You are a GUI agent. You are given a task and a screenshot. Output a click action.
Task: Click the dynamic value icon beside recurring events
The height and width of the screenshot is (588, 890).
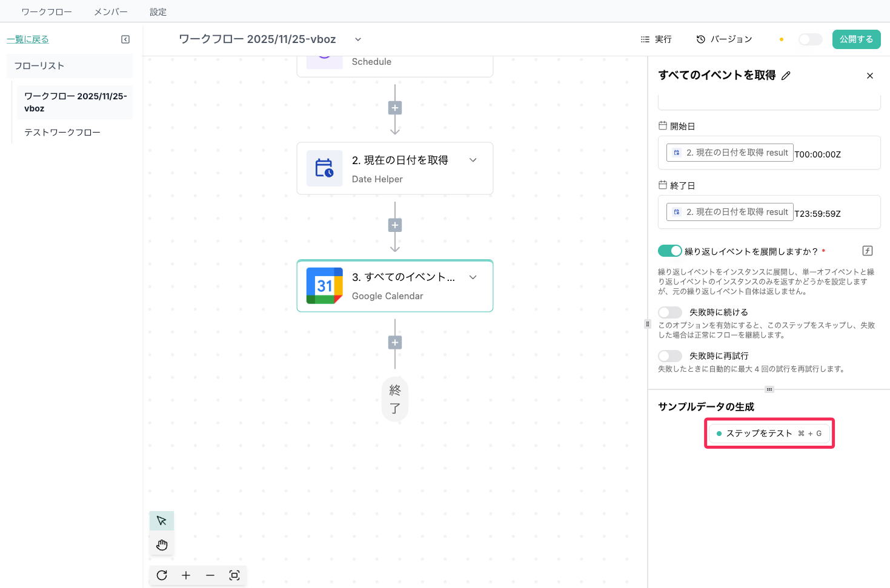coord(867,251)
